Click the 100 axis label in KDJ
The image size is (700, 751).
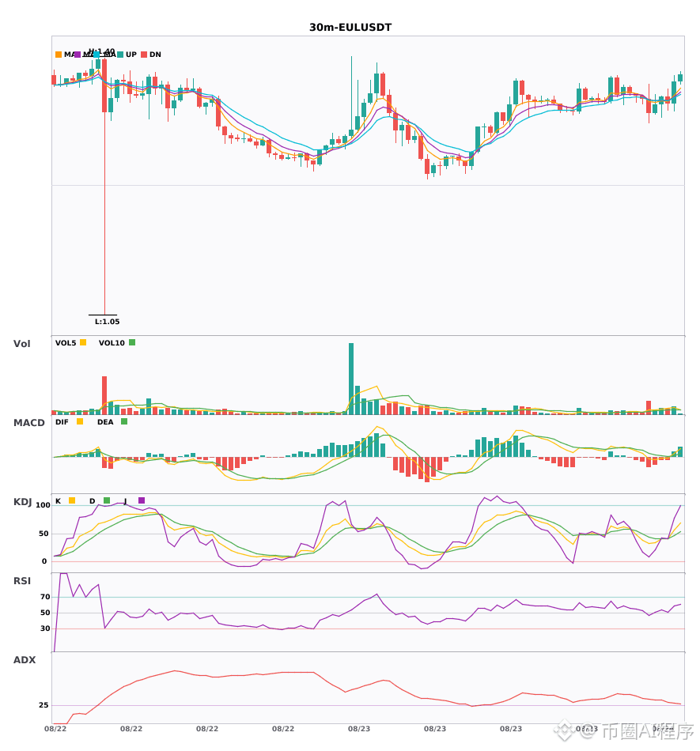pyautogui.click(x=43, y=505)
